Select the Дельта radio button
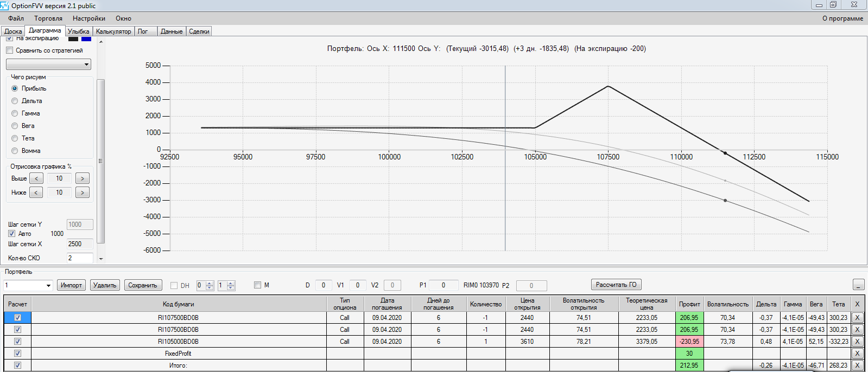The width and height of the screenshot is (868, 372). point(15,101)
